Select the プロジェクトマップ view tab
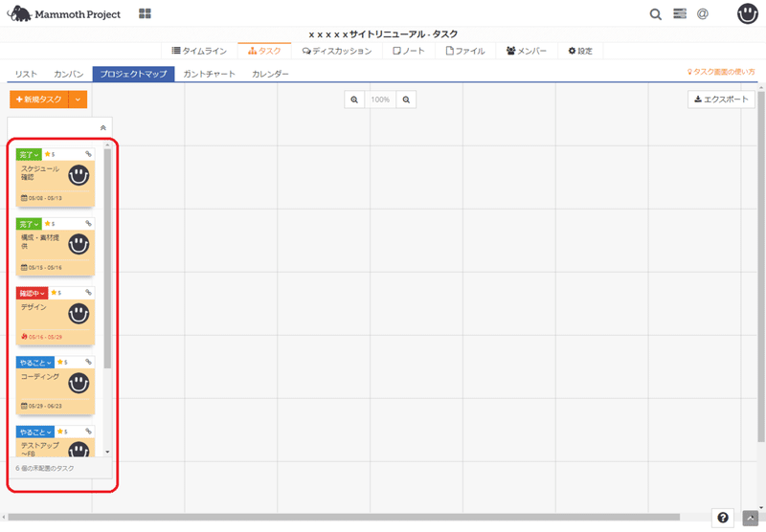 pos(133,74)
